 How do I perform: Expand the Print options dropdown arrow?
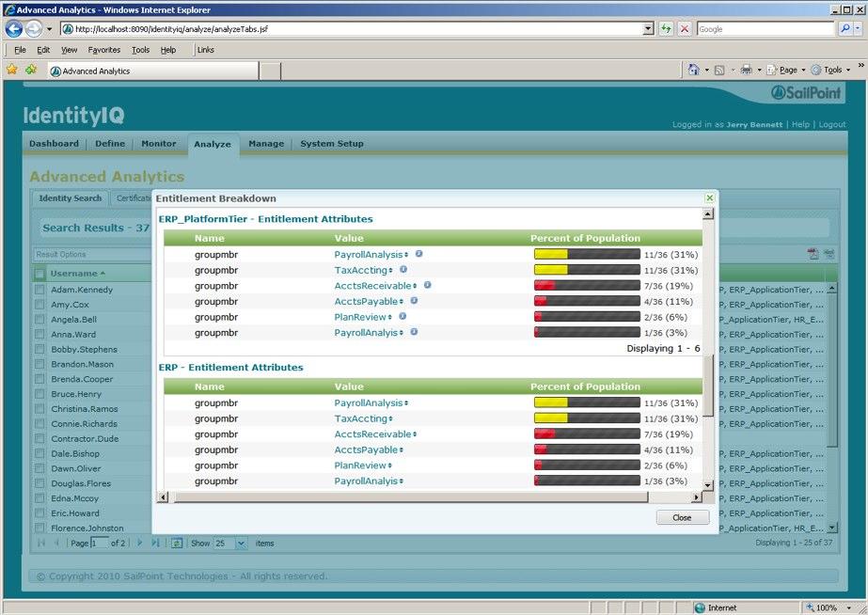(759, 71)
